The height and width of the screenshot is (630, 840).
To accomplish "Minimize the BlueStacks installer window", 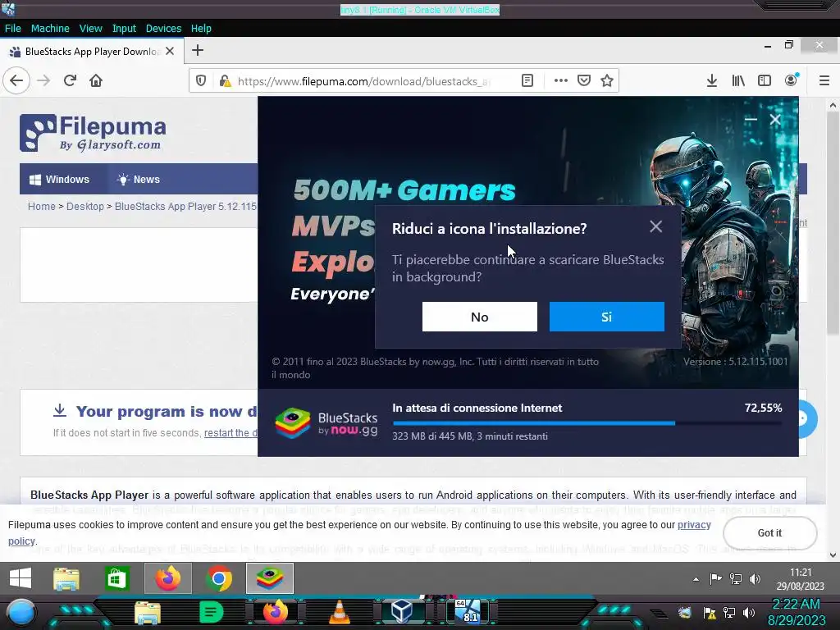I will [751, 120].
